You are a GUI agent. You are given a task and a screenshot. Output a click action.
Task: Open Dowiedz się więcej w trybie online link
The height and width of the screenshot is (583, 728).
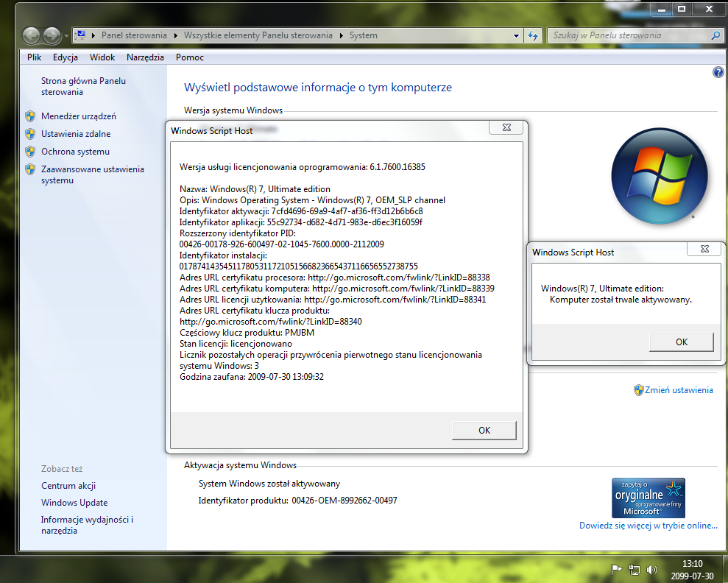(649, 526)
